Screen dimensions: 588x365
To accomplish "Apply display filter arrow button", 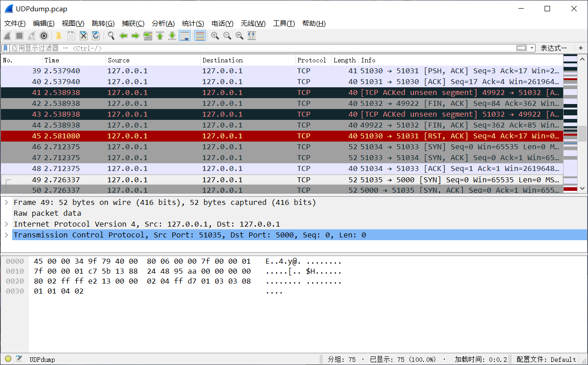I will tap(522, 48).
